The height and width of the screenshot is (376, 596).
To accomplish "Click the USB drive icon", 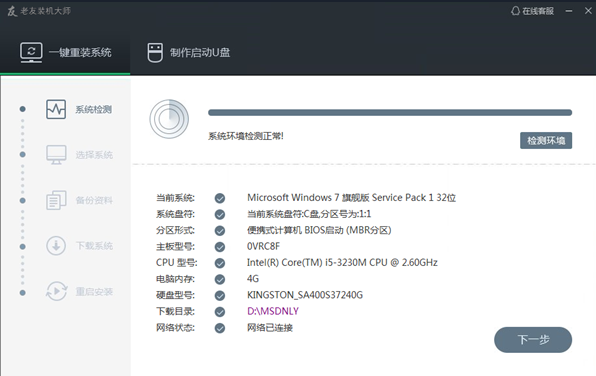I will (x=155, y=52).
